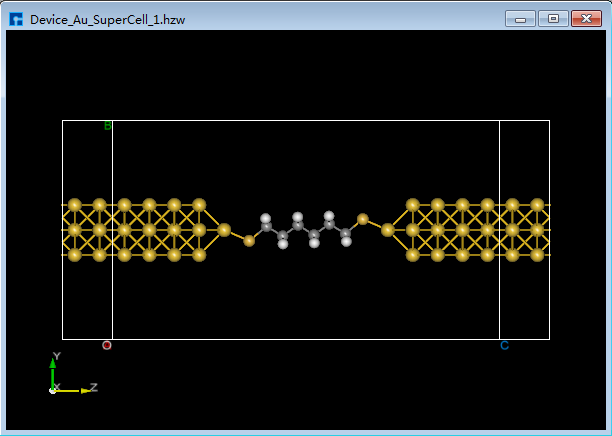Select top-left gold atom in left electrode
This screenshot has height=436, width=612.
74,205
